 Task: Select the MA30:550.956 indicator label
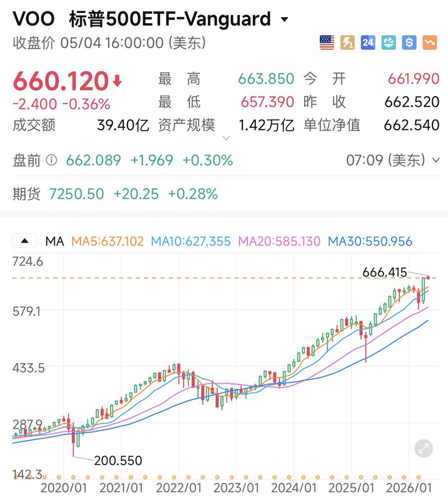pyautogui.click(x=370, y=241)
